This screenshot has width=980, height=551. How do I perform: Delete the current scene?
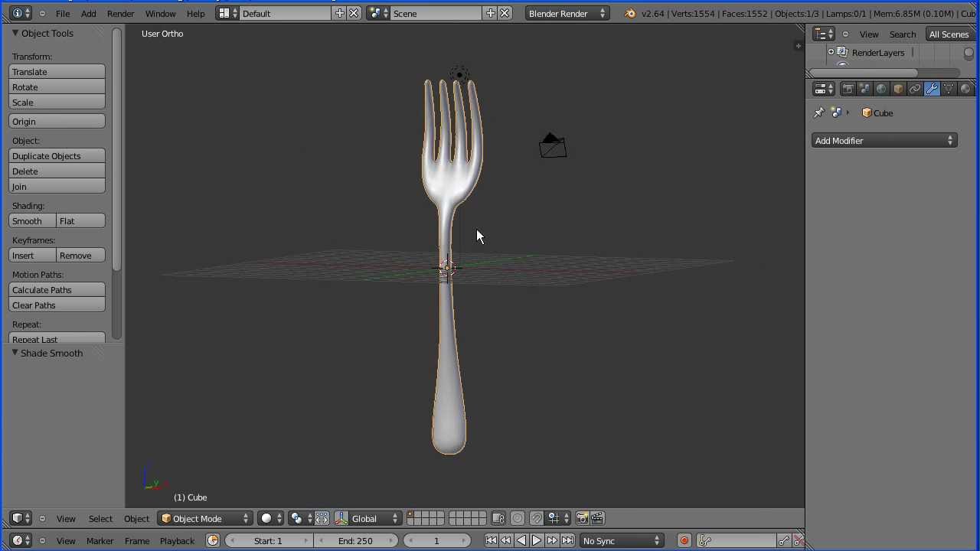click(505, 13)
